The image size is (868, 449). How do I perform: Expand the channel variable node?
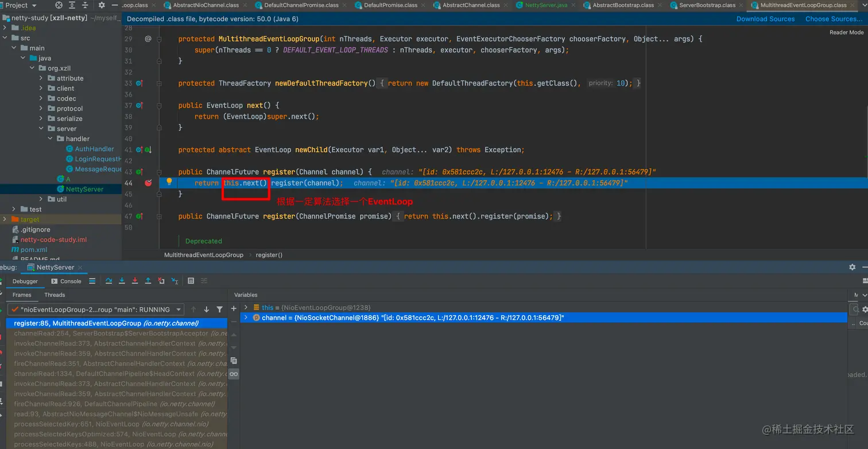point(246,318)
